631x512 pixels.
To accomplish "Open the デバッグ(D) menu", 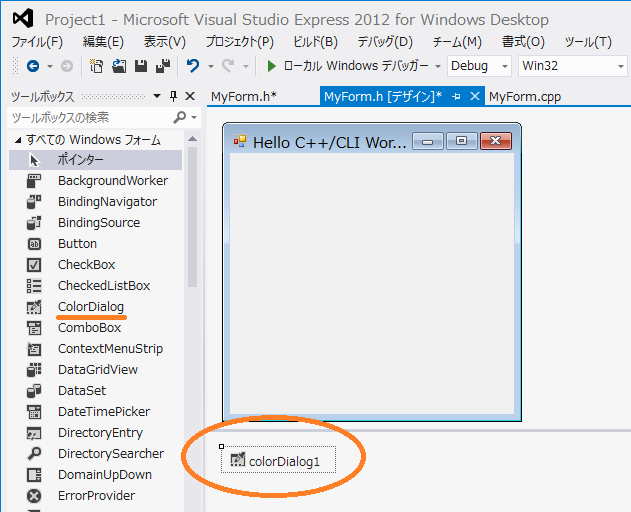I will click(385, 42).
